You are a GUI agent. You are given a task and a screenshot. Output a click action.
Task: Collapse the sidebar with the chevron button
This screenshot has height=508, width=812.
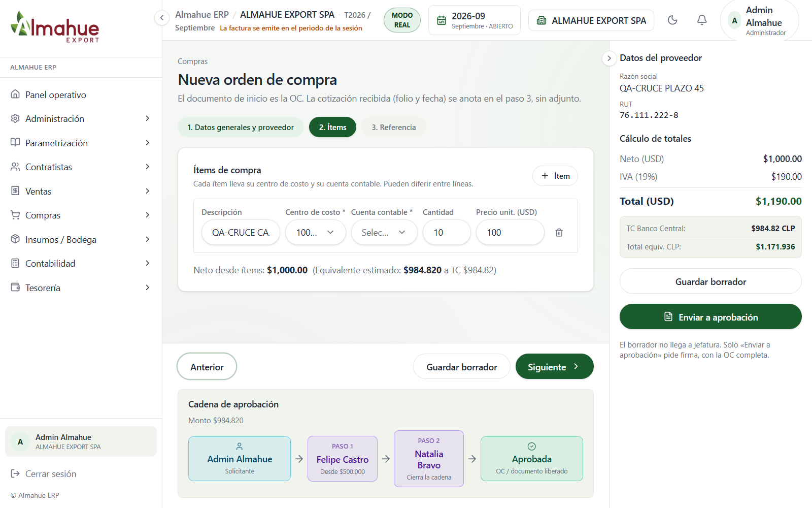(x=161, y=18)
